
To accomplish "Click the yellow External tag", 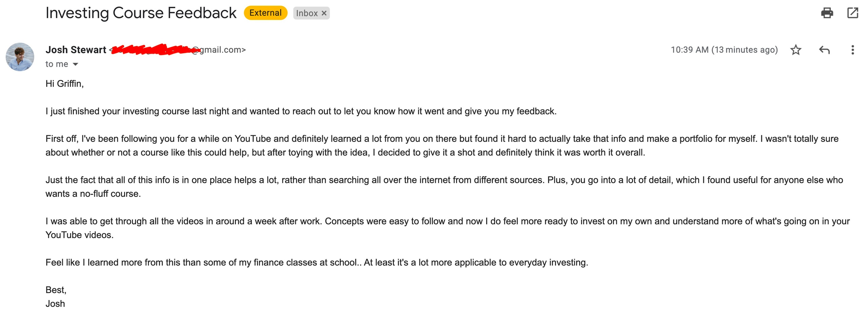I will pyautogui.click(x=265, y=13).
